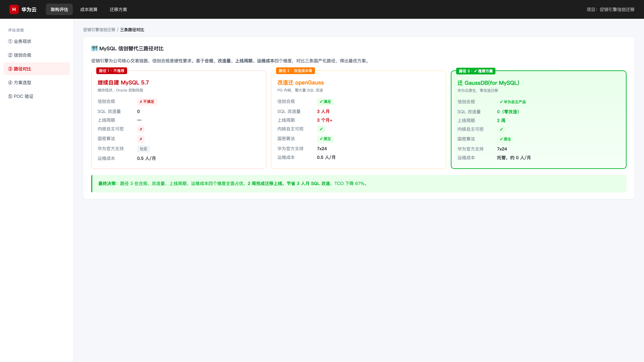Click the 促销引擎信创迁移 breadcrumb link
This screenshot has width=644, height=362.
(x=99, y=30)
